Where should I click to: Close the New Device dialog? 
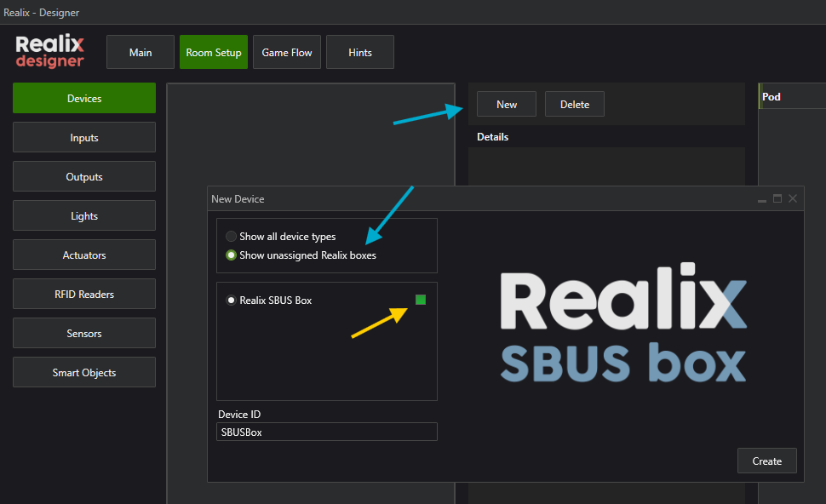point(793,198)
